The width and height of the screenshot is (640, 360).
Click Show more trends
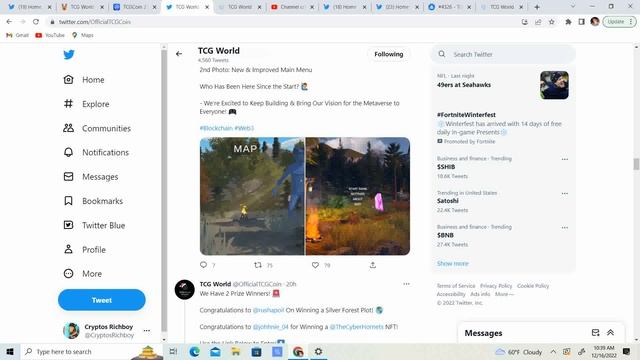[x=453, y=263]
